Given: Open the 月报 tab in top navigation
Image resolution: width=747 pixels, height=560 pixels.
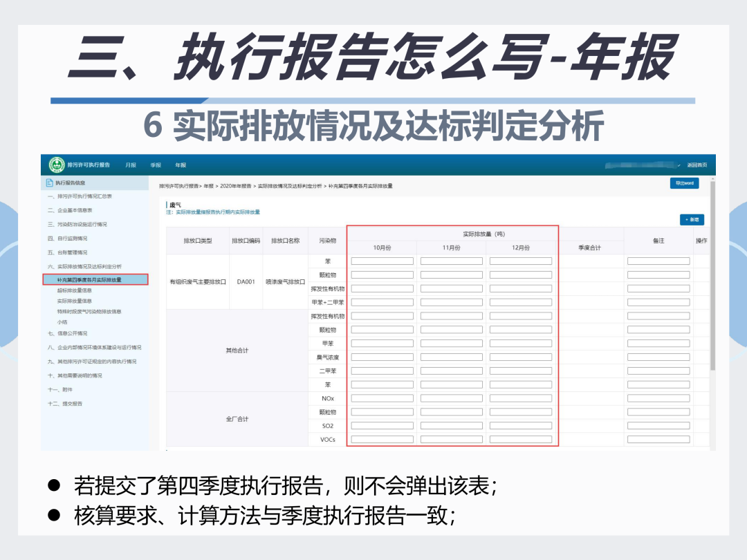Looking at the screenshot, I should pyautogui.click(x=131, y=165).
